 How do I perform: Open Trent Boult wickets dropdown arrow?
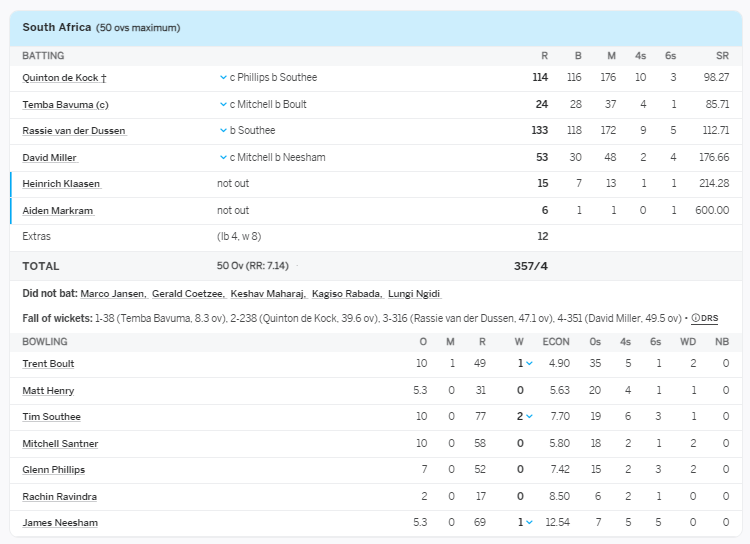[529, 364]
